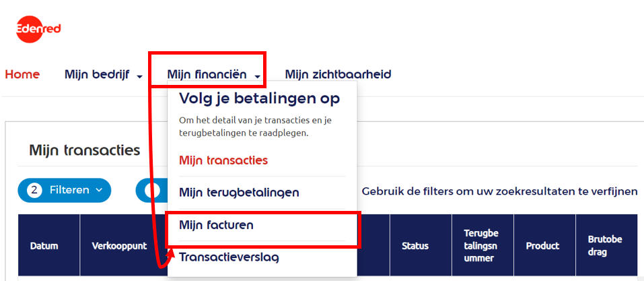Viewport: 644px width, 281px height.
Task: Click the filter count badge showing 2
Action: click(34, 191)
